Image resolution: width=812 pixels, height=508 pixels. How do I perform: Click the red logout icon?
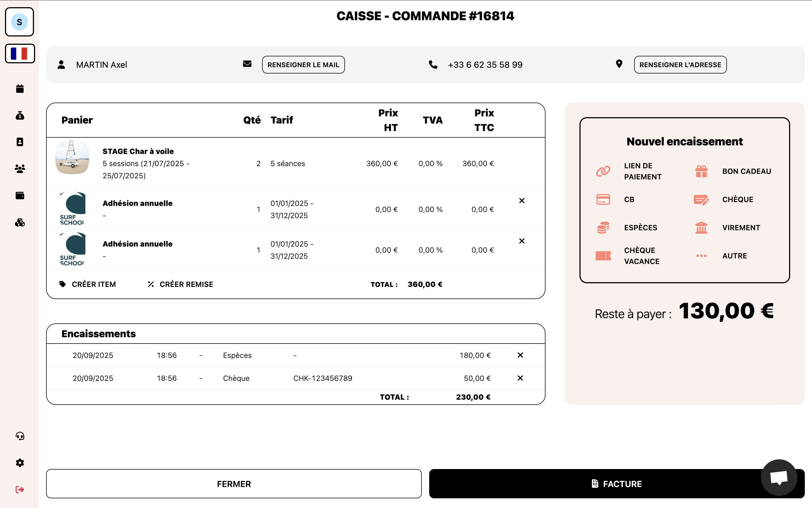click(20, 489)
